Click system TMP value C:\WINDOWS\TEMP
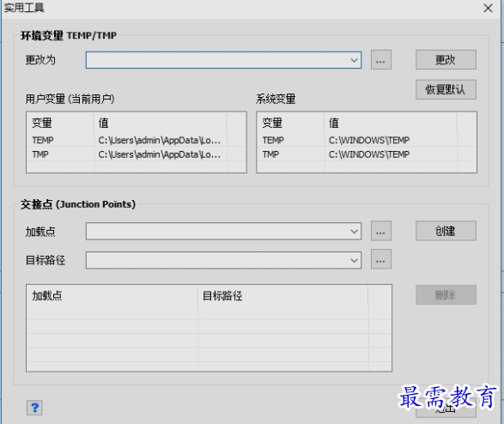This screenshot has height=424, width=504. pyautogui.click(x=369, y=154)
